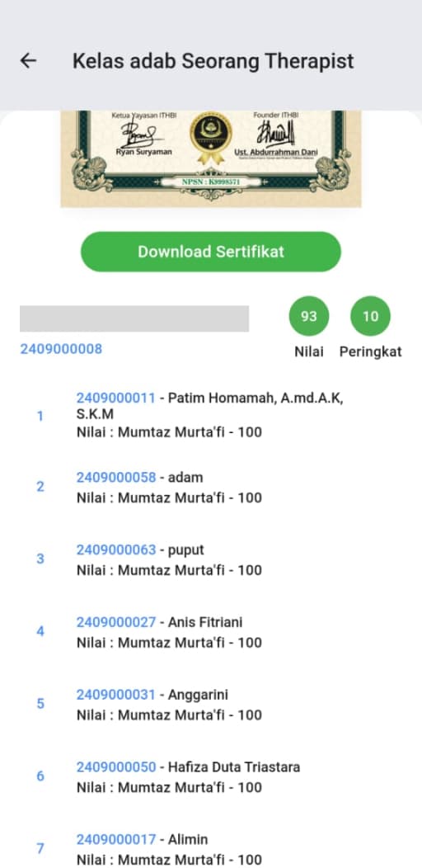Open ID link 2409000017 for Alimin

coord(116,840)
